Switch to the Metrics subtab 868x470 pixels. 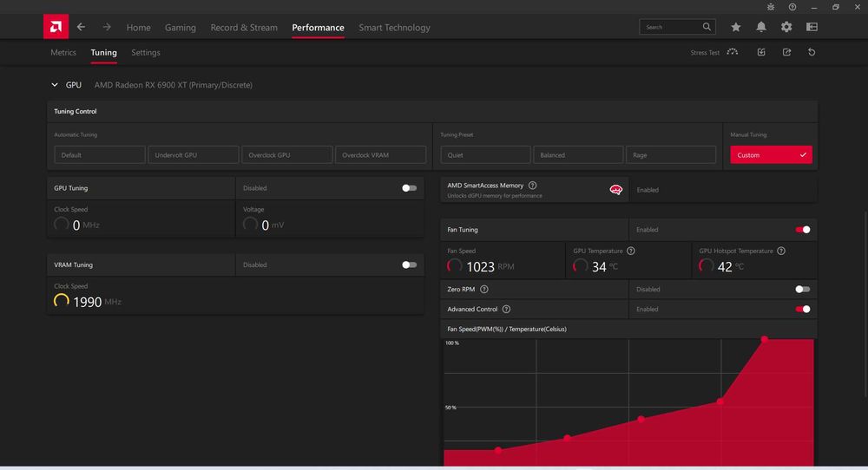tap(63, 53)
